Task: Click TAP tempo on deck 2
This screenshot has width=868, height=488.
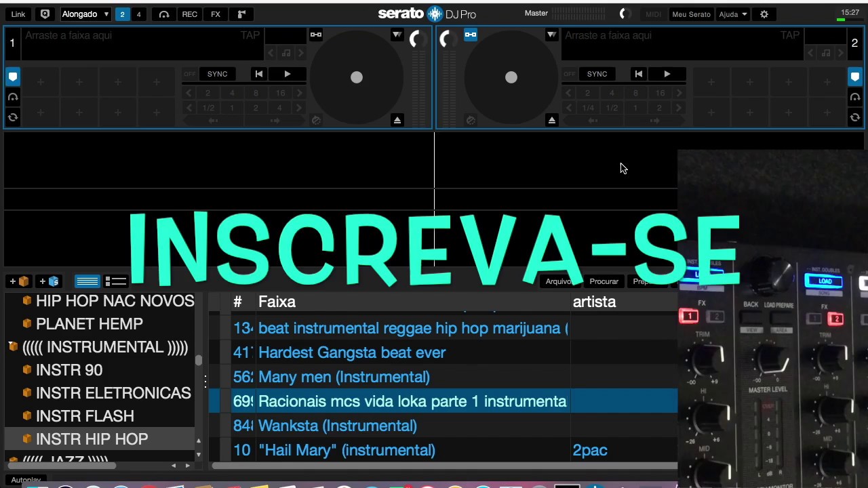Action: pyautogui.click(x=790, y=35)
